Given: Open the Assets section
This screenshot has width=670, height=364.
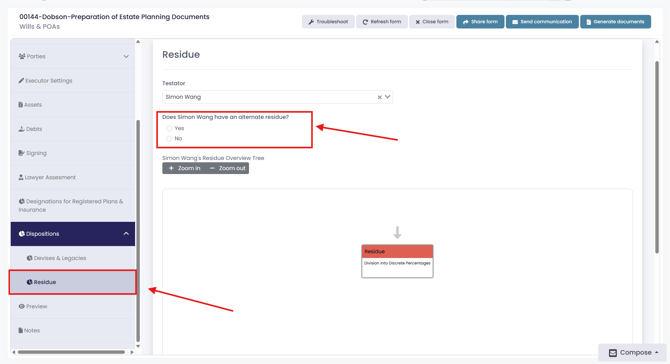Looking at the screenshot, I should coord(73,105).
